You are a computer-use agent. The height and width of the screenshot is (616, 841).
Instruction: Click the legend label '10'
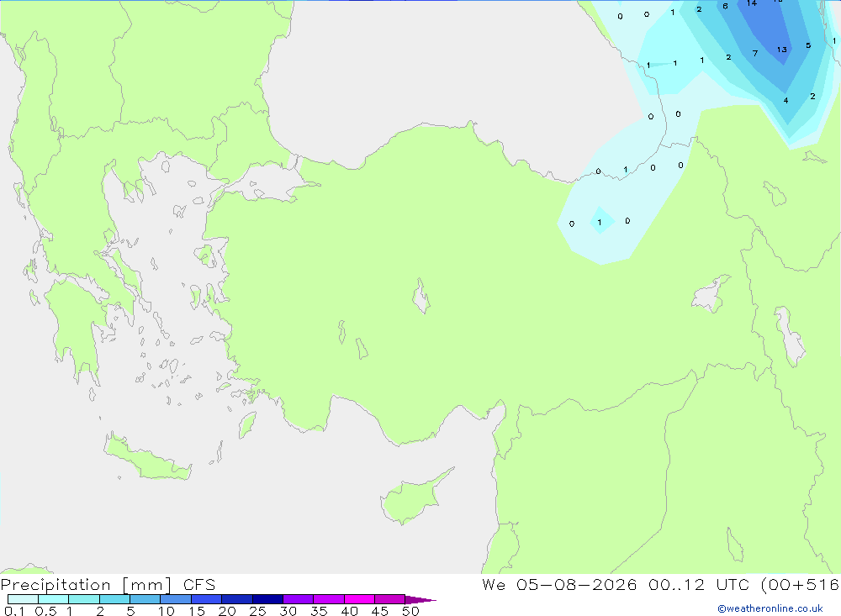[166, 611]
